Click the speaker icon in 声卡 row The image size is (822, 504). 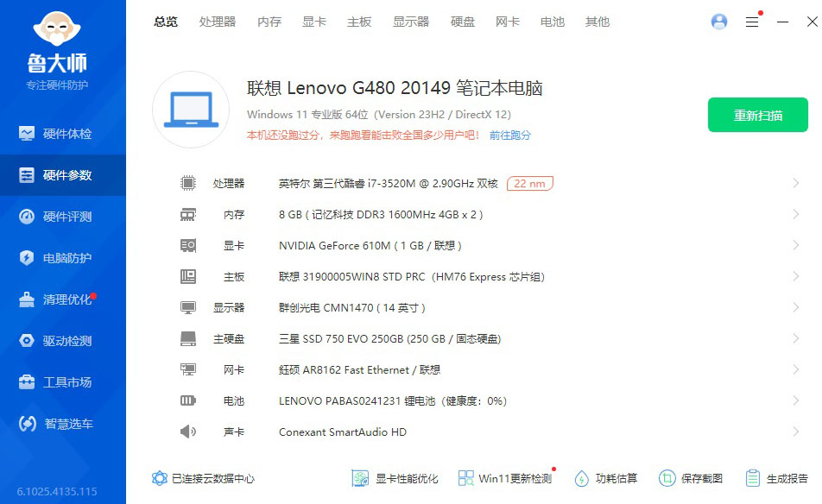tap(188, 432)
